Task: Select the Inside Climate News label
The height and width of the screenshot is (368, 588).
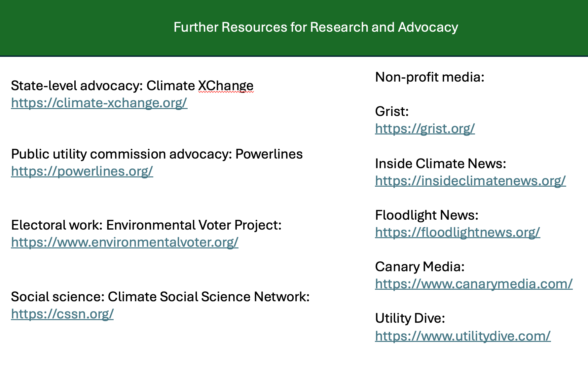Action: (440, 164)
